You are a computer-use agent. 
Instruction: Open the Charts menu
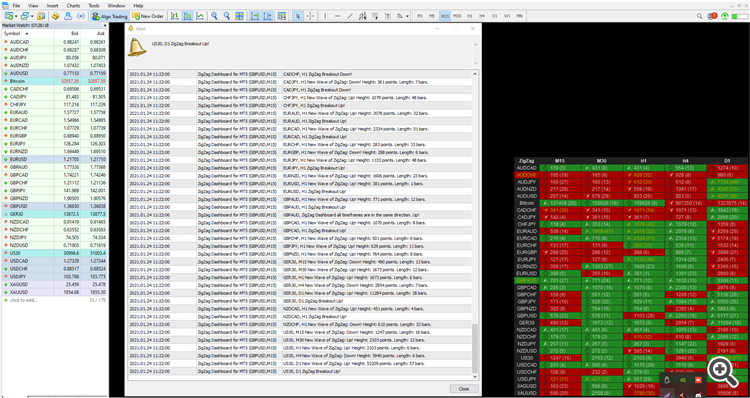pos(73,6)
